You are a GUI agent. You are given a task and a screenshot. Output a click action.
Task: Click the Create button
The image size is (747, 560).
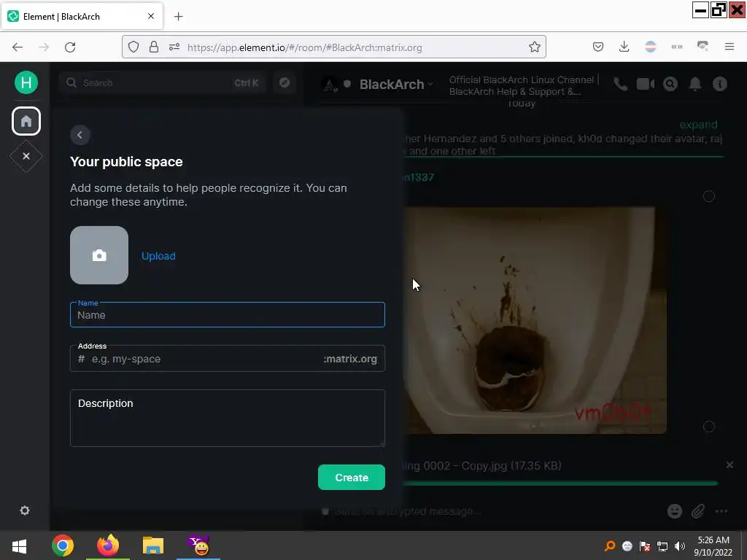pos(352,477)
